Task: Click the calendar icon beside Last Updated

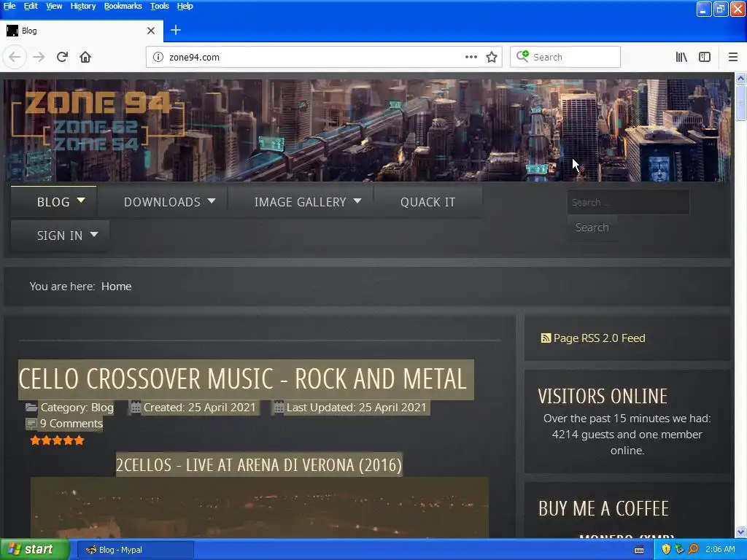Action: [279, 408]
